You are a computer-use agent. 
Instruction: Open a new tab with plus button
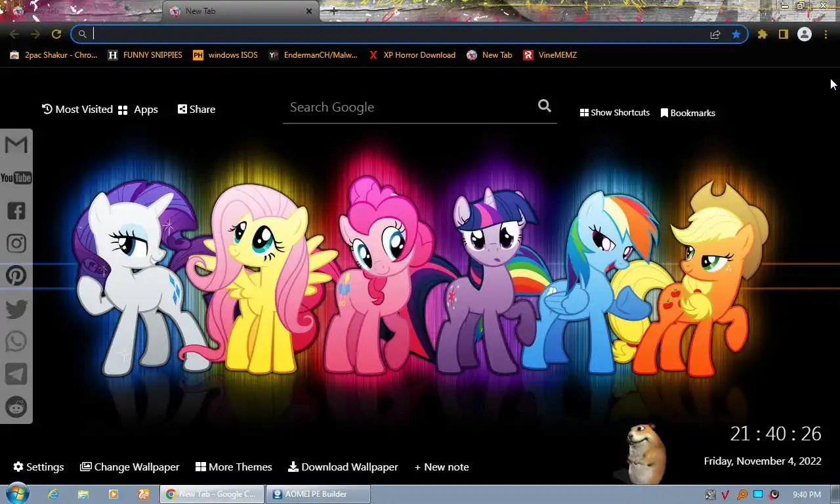pos(334,11)
